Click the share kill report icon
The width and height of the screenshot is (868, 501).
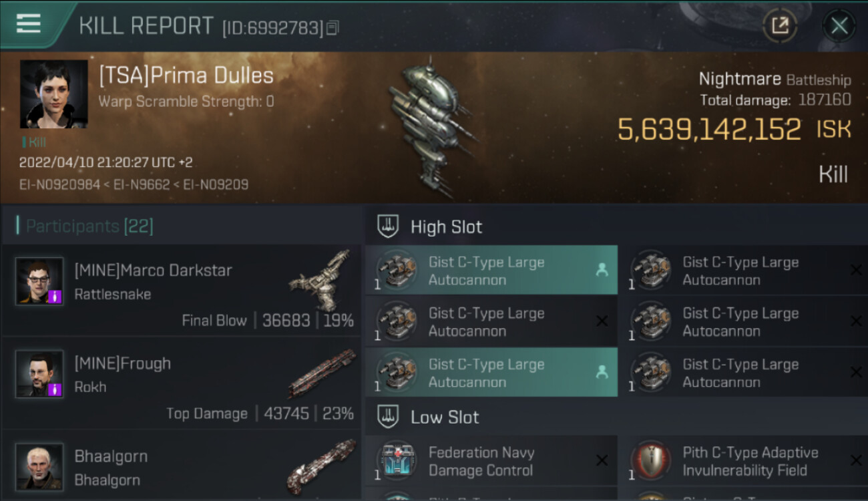click(x=780, y=26)
